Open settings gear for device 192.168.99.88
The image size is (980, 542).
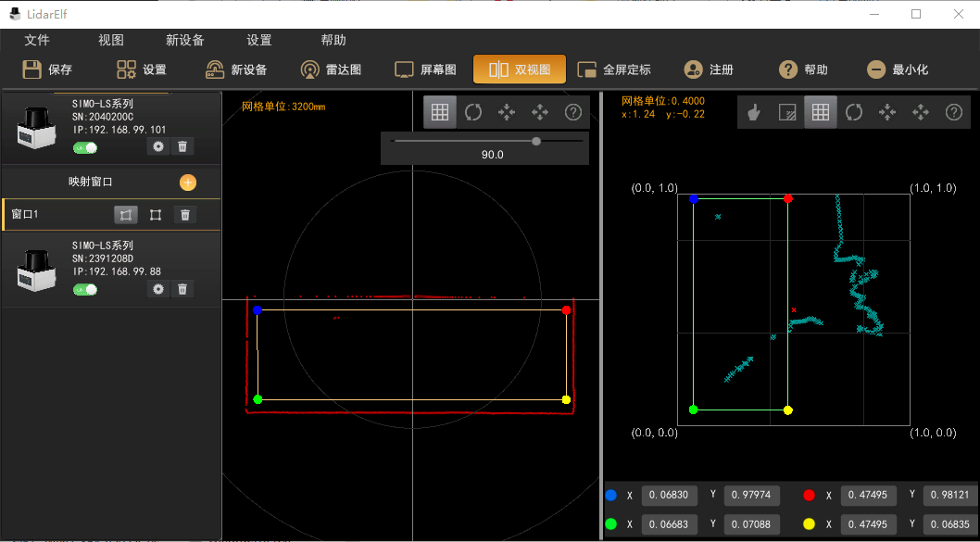coord(158,289)
